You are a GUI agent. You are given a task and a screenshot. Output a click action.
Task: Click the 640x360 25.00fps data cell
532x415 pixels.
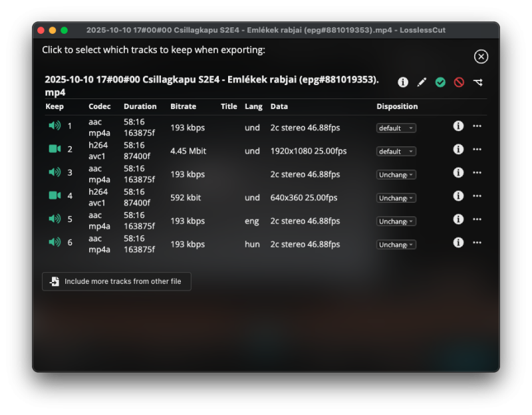point(304,198)
